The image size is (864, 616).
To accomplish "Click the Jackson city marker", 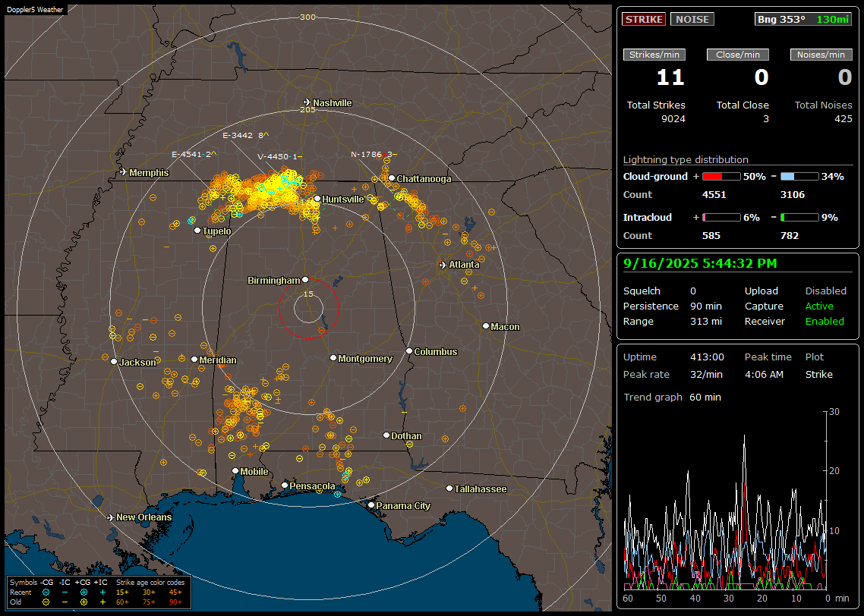I will tap(114, 362).
